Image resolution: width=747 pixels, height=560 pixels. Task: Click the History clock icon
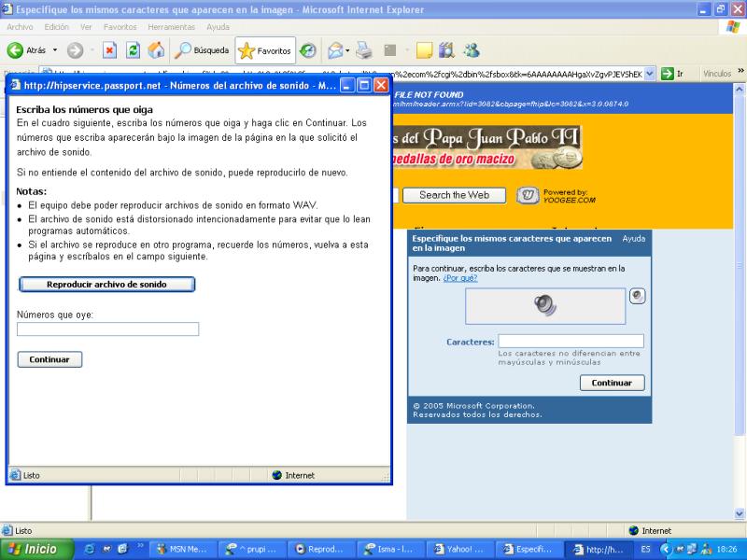point(308,50)
